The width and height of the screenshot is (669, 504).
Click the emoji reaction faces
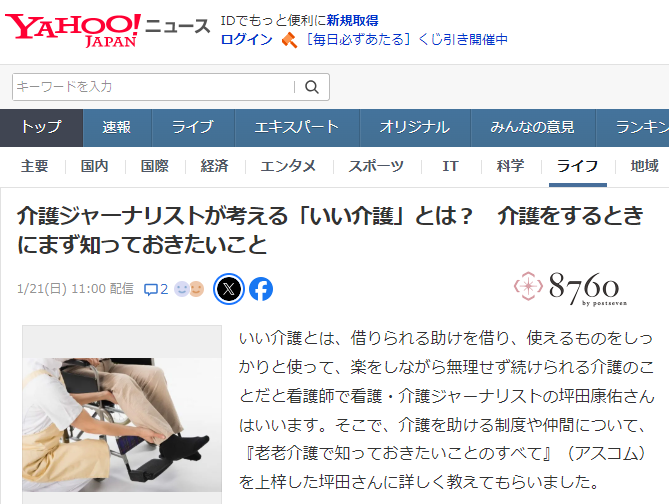[189, 289]
